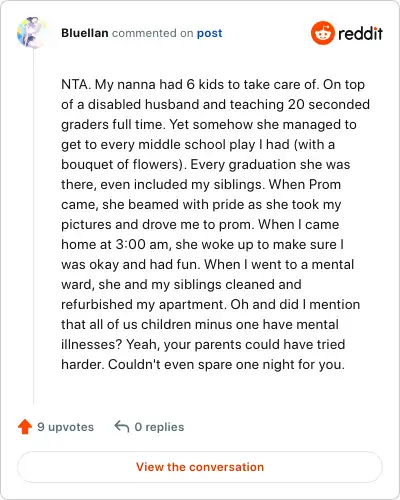Open the Reddit Snoo logo icon
This screenshot has width=400, height=500.
[x=323, y=33]
